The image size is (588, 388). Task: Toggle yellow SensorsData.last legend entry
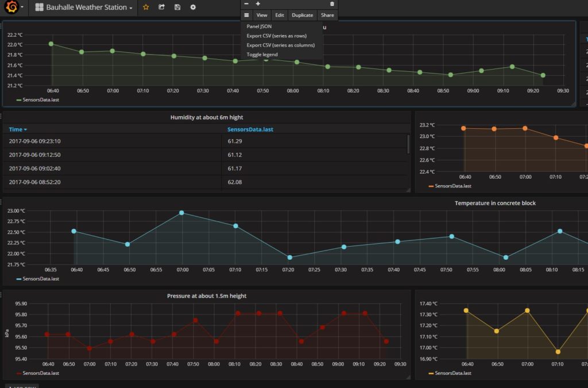(x=452, y=373)
